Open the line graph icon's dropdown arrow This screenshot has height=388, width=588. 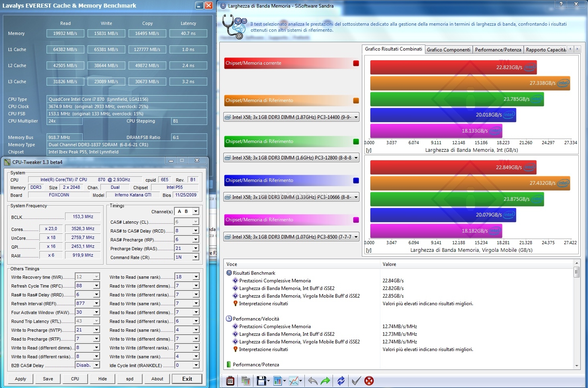(x=300, y=381)
